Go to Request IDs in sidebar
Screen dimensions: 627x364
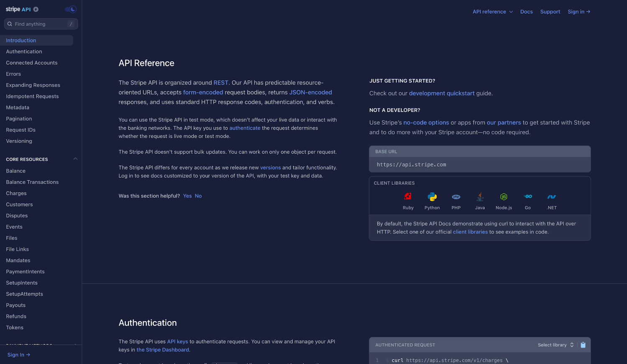pos(20,130)
